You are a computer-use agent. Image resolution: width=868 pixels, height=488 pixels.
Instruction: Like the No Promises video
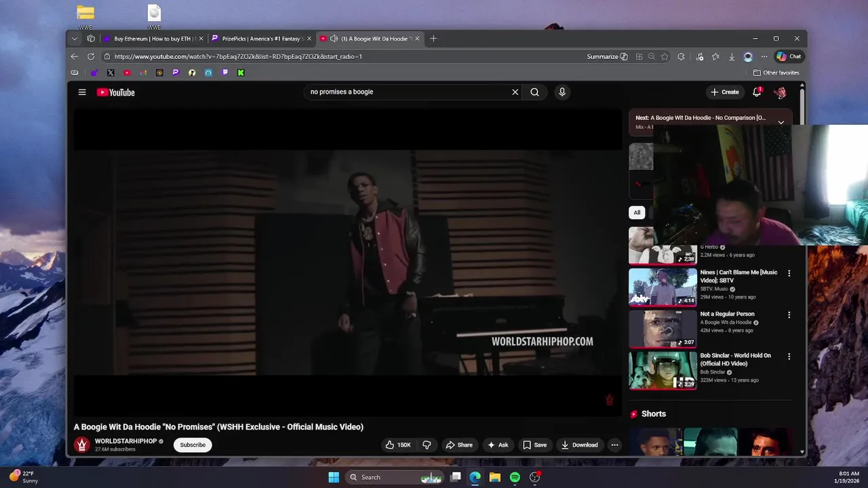[398, 445]
